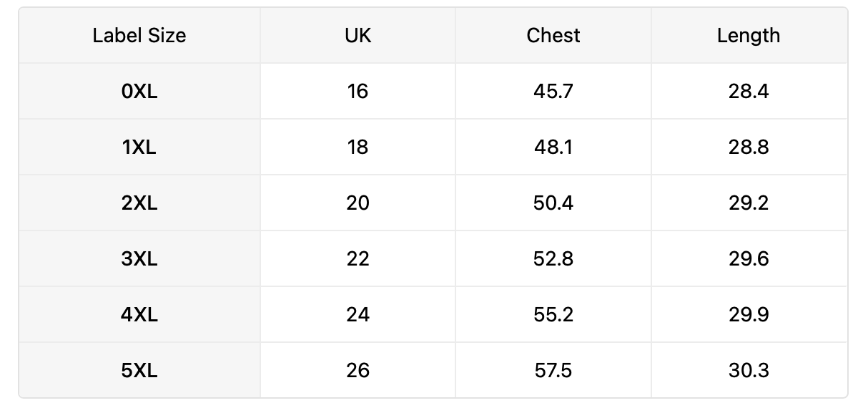Click chest value 45.7
Viewport: 868px width, 408px height.
(553, 91)
